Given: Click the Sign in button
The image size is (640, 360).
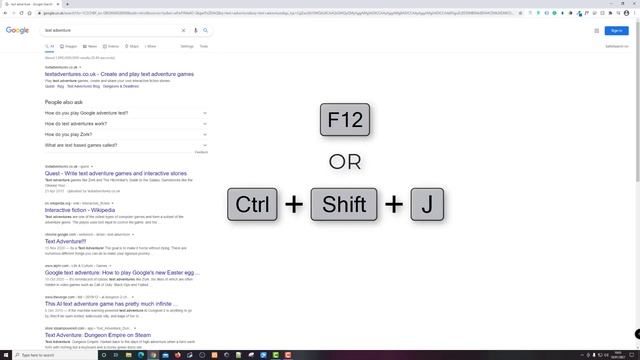Looking at the screenshot, I should [616, 31].
